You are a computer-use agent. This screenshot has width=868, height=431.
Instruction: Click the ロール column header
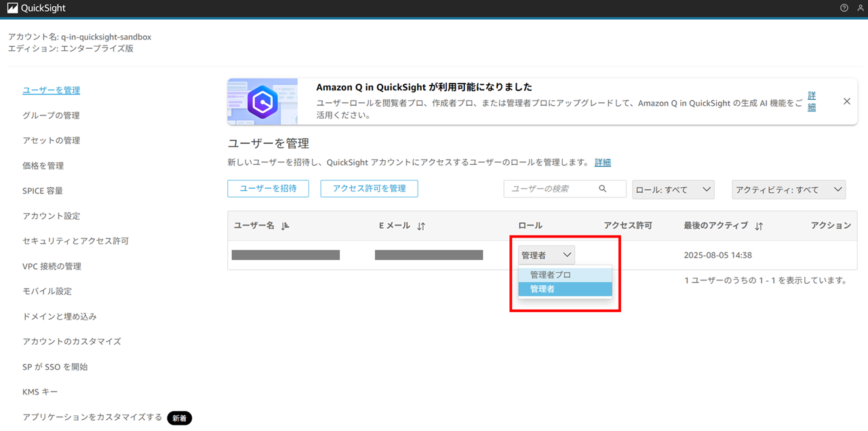click(530, 225)
